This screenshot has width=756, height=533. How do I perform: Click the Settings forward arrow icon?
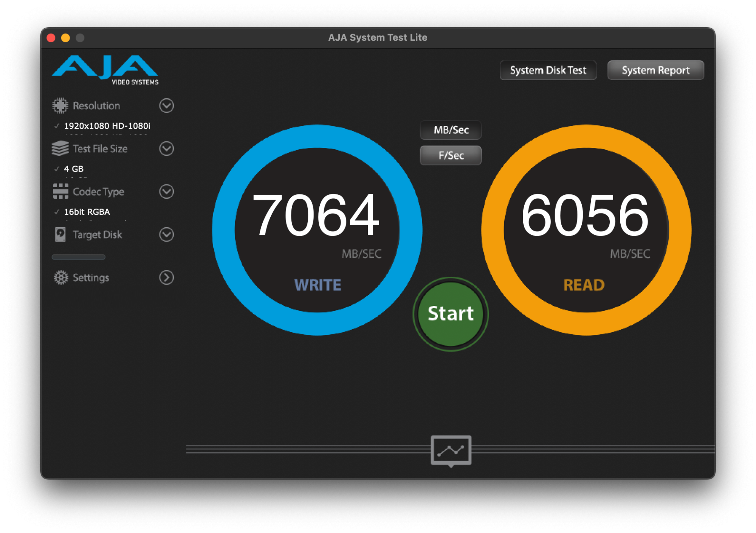tap(166, 277)
